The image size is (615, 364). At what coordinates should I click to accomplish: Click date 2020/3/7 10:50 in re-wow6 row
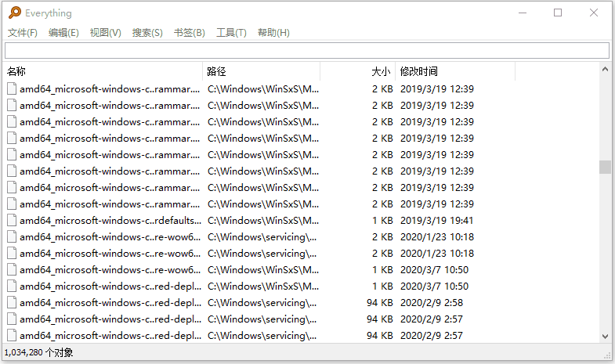434,270
